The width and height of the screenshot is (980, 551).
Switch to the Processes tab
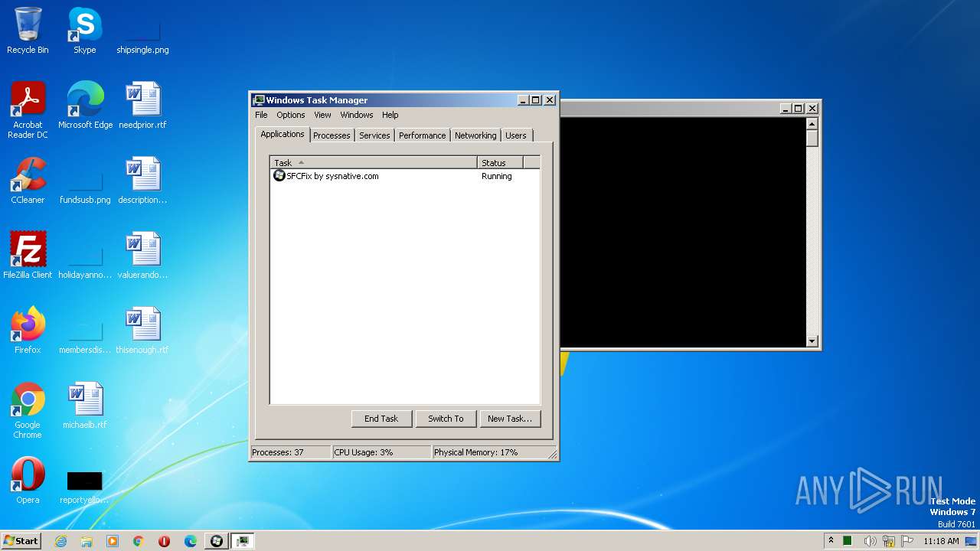coord(332,135)
